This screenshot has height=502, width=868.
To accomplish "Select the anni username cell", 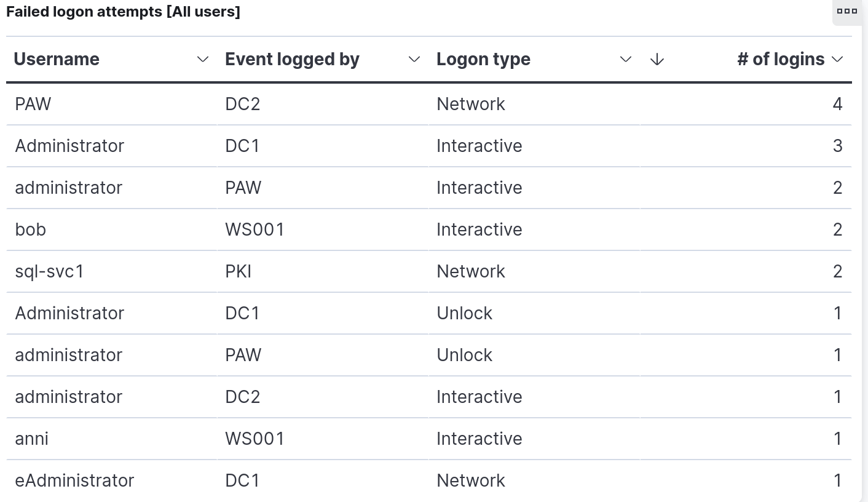I will point(111,439).
